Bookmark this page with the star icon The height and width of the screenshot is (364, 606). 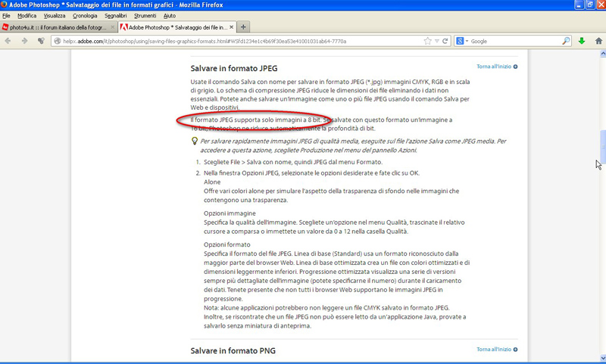(428, 41)
